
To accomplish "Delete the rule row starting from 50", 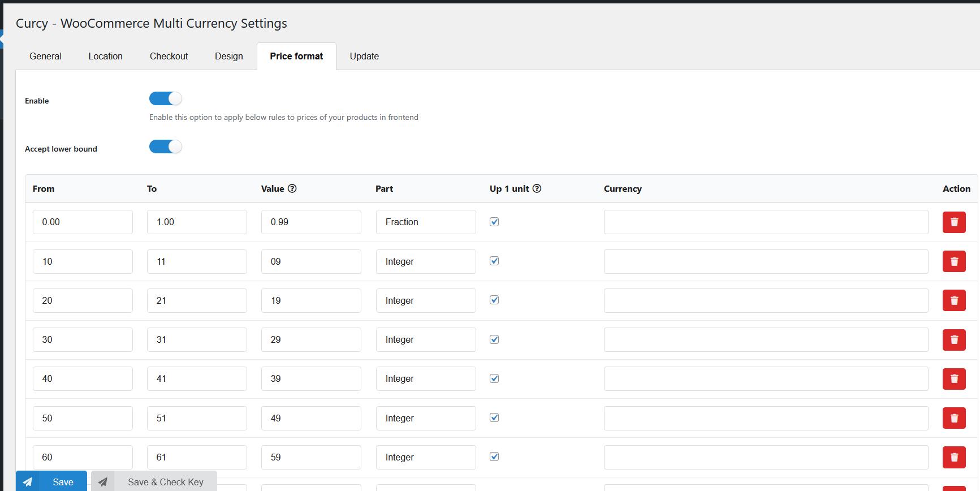I will [x=954, y=418].
